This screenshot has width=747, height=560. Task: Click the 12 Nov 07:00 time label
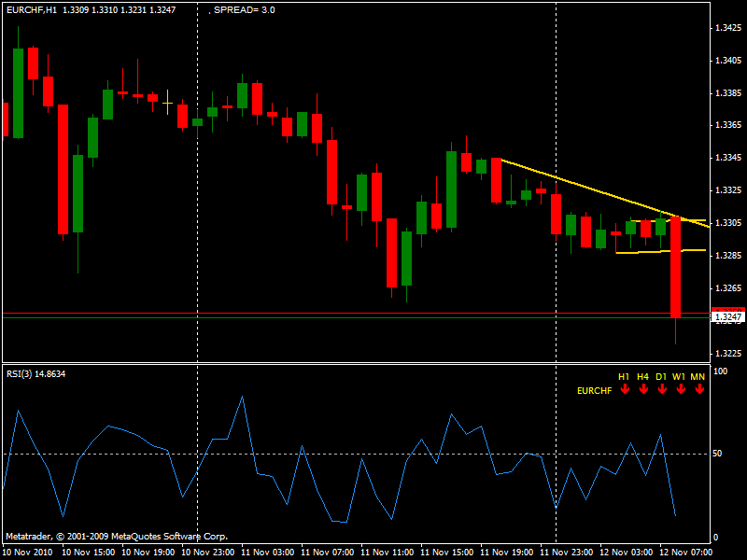pos(686,552)
